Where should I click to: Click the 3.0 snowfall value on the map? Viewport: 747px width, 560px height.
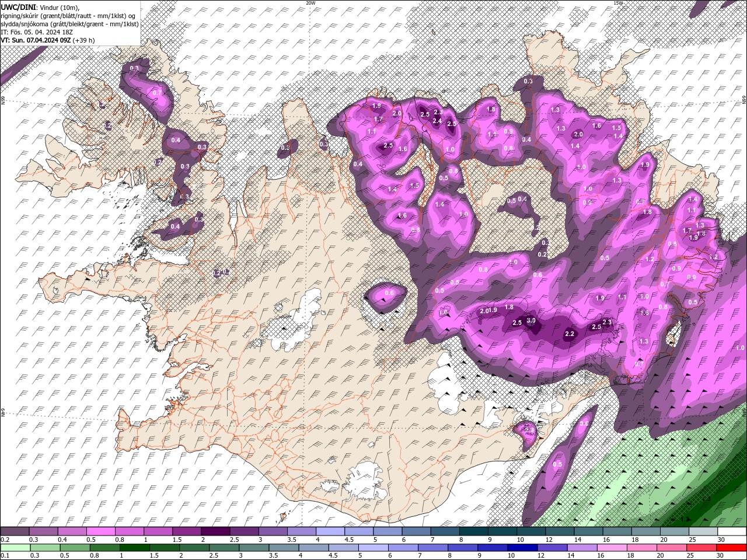[x=531, y=321]
